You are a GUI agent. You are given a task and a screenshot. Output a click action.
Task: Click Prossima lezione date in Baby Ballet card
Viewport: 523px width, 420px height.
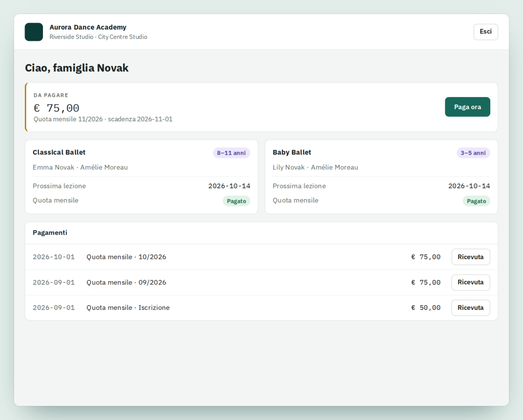coord(469,186)
